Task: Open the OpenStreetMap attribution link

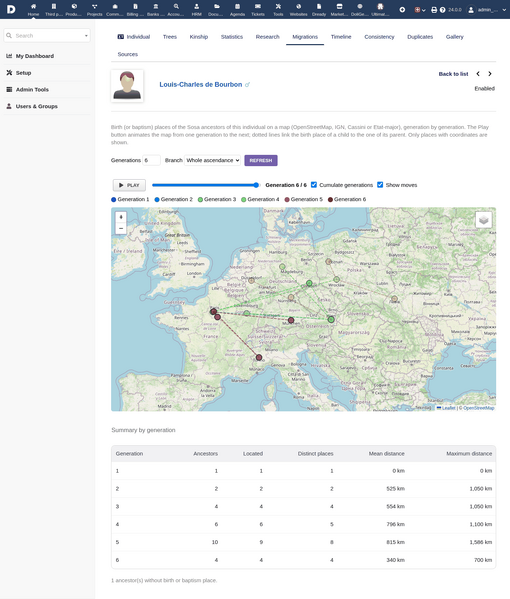Action: [479, 408]
